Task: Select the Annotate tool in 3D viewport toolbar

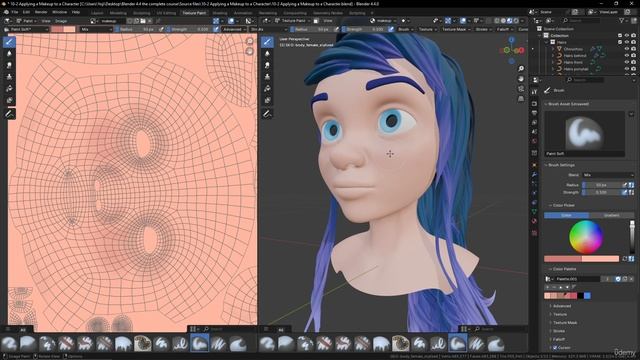Action: tap(267, 114)
